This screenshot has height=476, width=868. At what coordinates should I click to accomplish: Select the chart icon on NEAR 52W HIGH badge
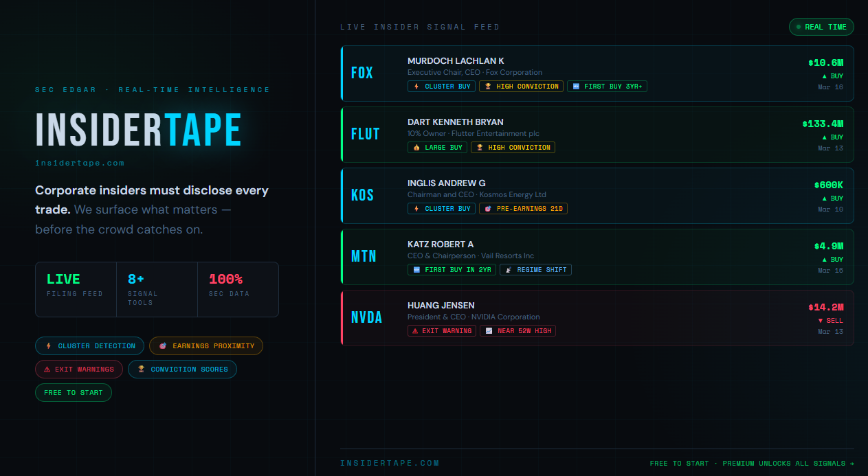coord(489,330)
